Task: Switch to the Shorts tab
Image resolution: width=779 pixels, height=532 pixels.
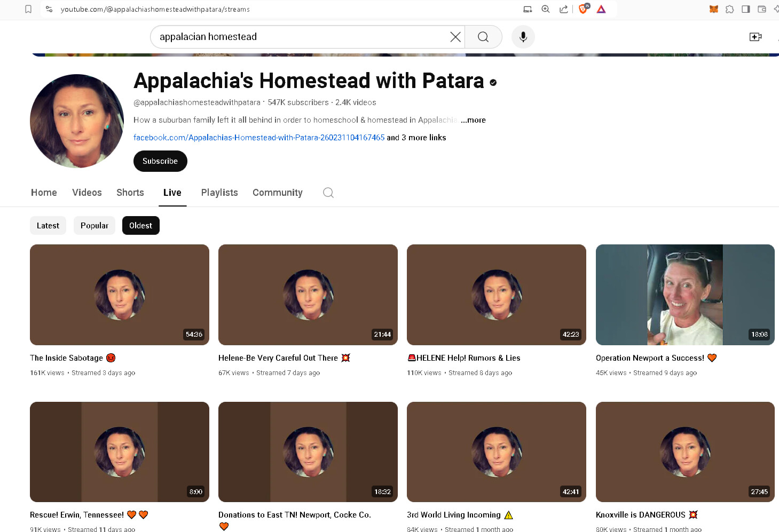Action: (x=130, y=193)
